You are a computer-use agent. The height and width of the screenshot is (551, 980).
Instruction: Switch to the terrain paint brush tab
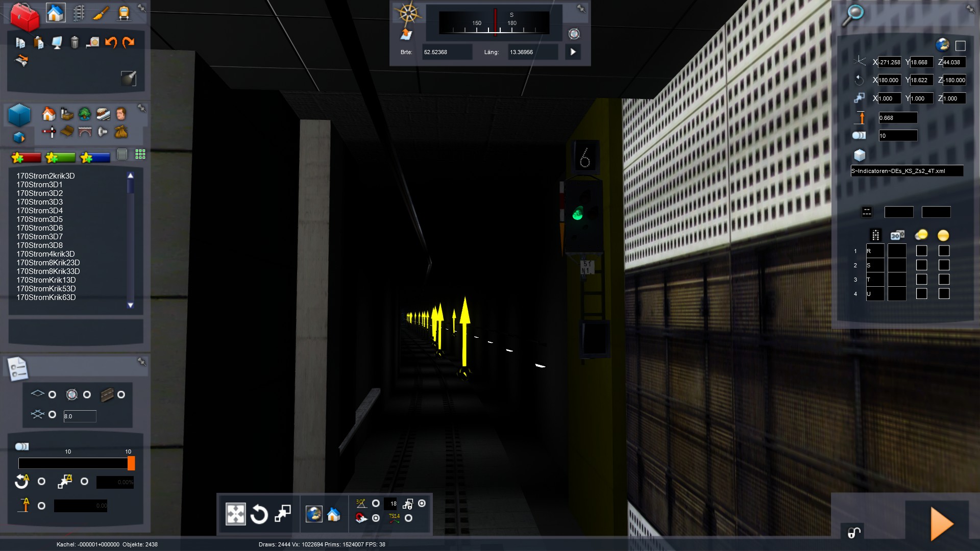point(101,13)
